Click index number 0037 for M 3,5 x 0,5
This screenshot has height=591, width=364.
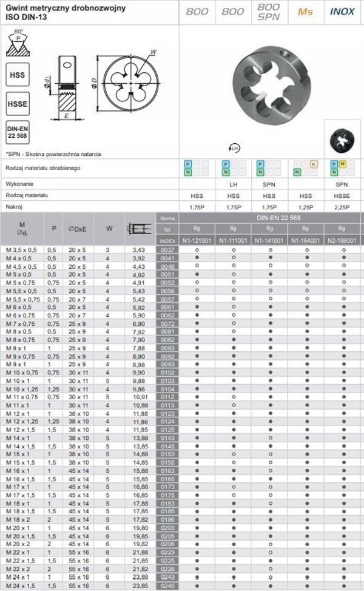(x=167, y=250)
